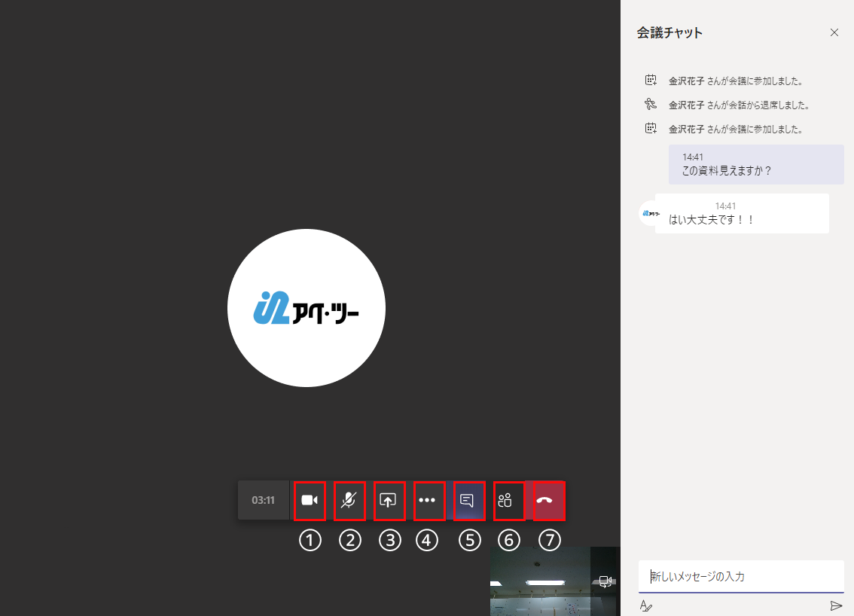854x616 pixels.
Task: Unmute the microphone in call toolbar
Action: 349,500
